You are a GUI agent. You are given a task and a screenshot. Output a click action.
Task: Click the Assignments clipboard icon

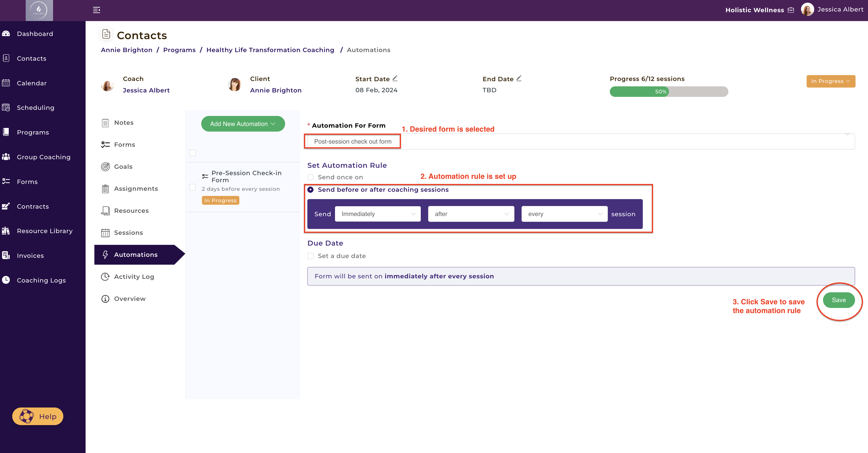tap(105, 189)
